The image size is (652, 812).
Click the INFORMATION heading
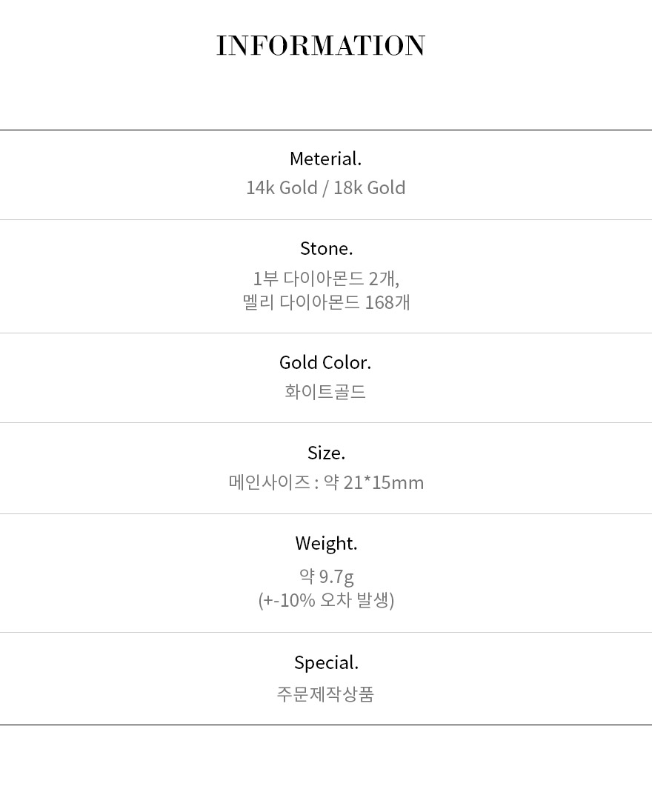pos(321,46)
